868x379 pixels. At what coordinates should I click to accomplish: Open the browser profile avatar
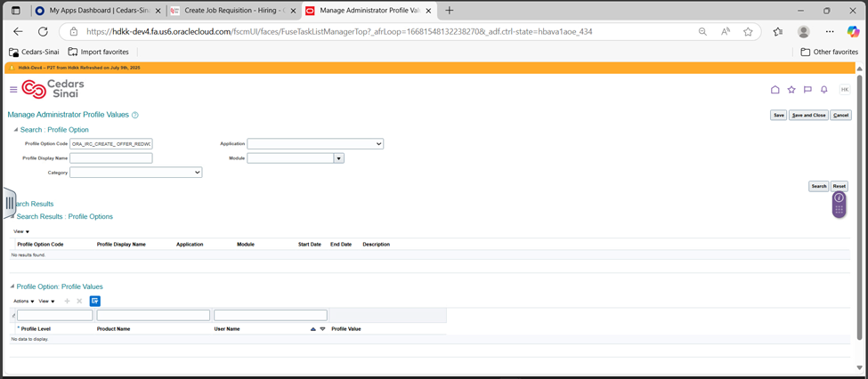(x=804, y=32)
